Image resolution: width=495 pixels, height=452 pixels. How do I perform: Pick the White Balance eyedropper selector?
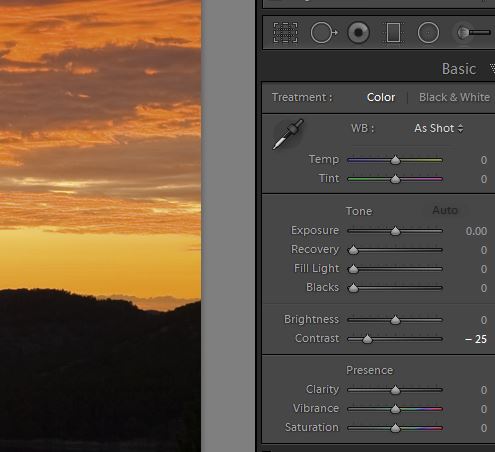[x=288, y=134]
